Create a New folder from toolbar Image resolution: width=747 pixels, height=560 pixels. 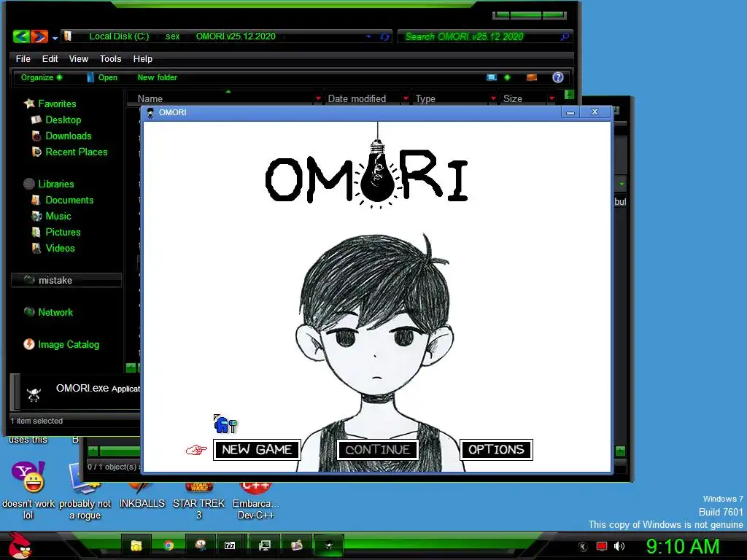coord(158,77)
